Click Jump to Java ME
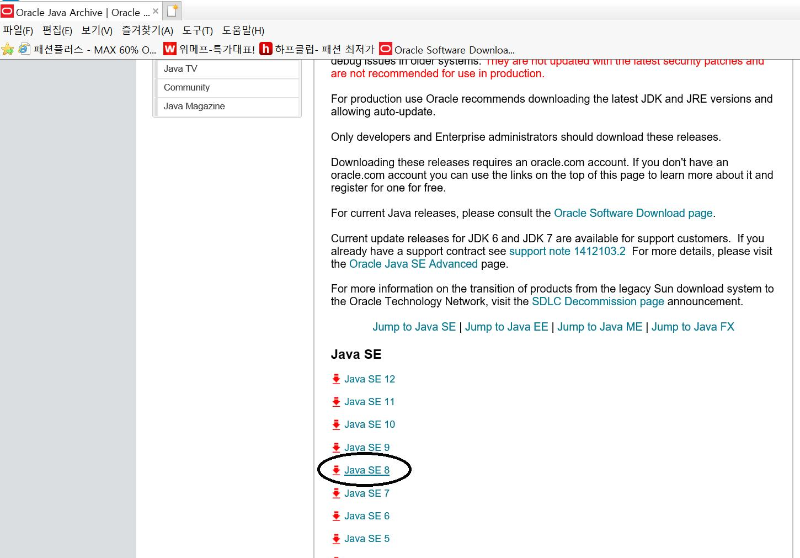The width and height of the screenshot is (800, 558). pyautogui.click(x=599, y=327)
